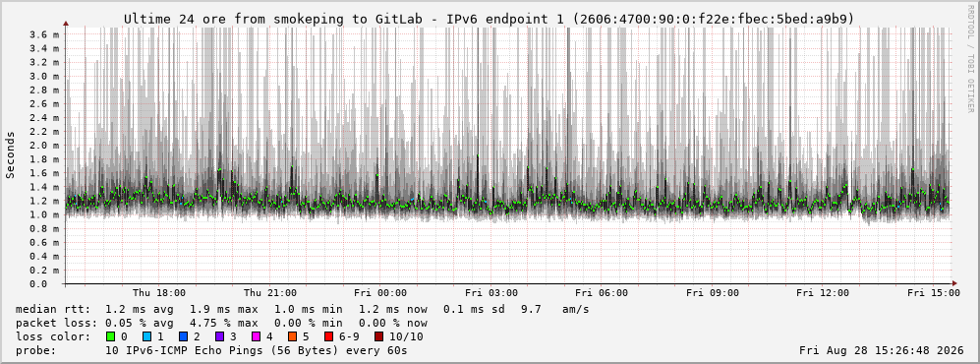Click the Seconds vertical axis label

(11, 154)
